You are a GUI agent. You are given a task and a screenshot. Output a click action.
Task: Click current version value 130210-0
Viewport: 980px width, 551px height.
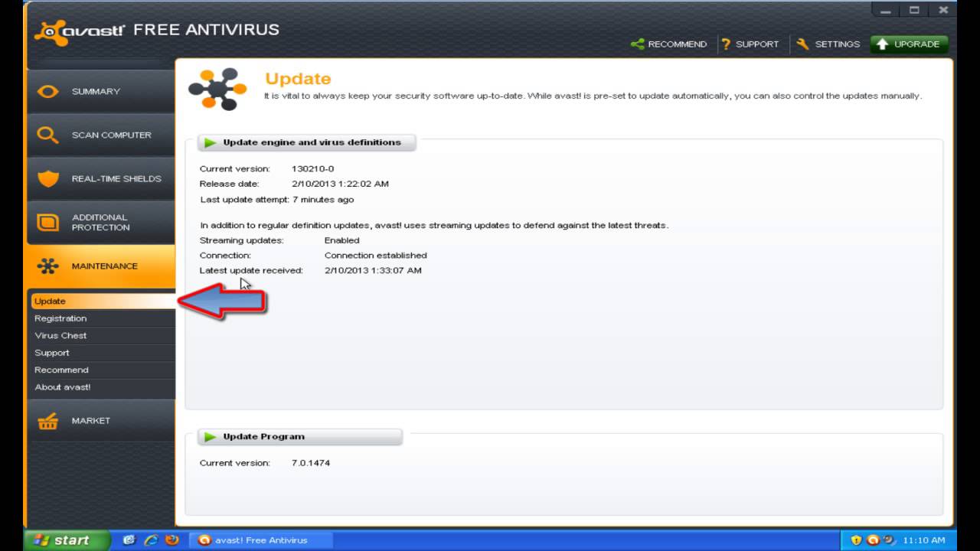312,168
